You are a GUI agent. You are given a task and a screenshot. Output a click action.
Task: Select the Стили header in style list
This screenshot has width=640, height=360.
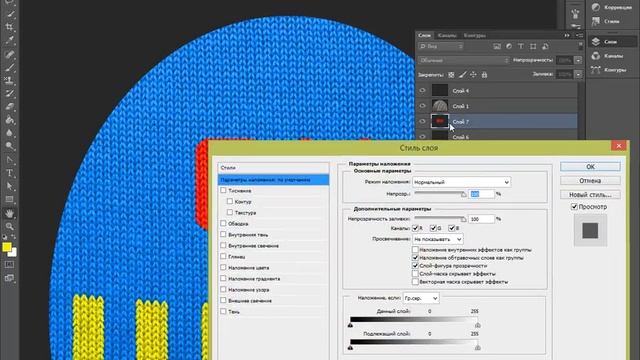[273, 168]
